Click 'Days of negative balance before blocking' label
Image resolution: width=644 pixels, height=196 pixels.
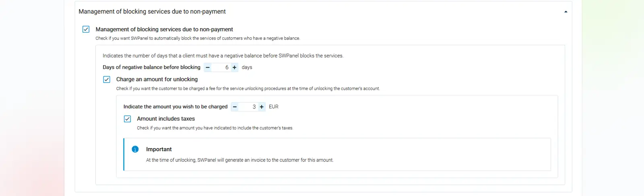151,67
